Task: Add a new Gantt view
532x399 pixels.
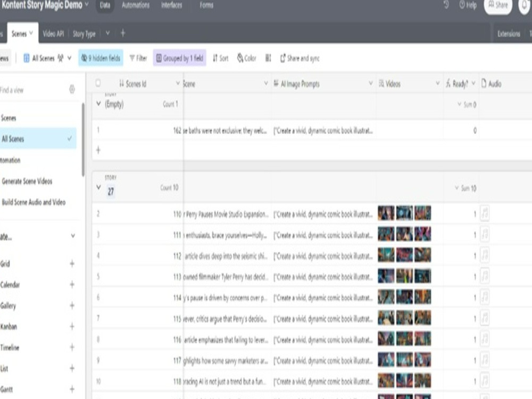Action: [x=72, y=389]
